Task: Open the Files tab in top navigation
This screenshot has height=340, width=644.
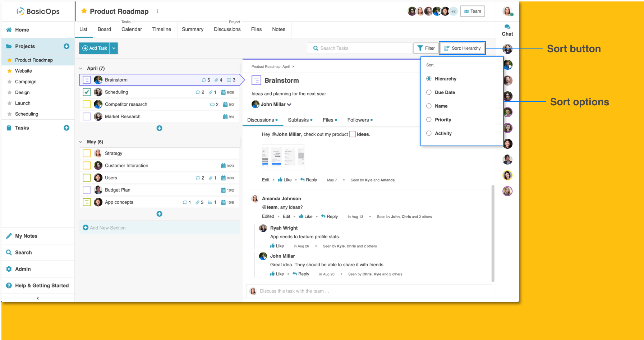Action: coord(256,29)
